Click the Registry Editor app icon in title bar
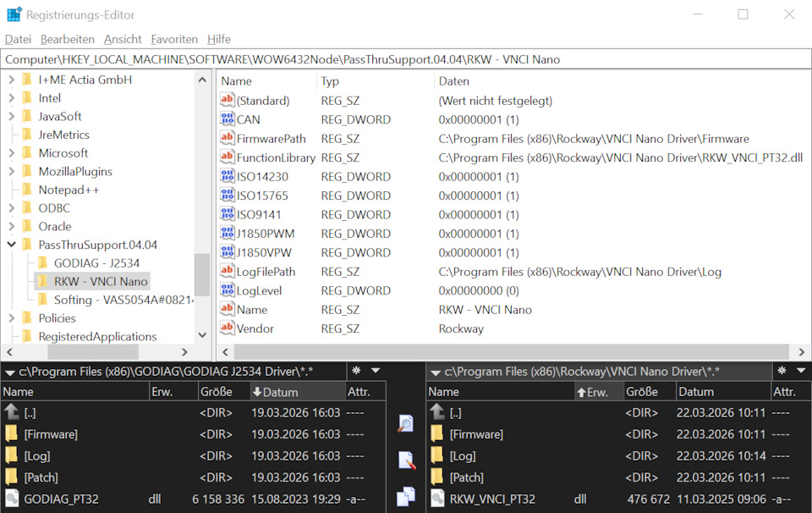The width and height of the screenshot is (812, 513). [x=14, y=14]
